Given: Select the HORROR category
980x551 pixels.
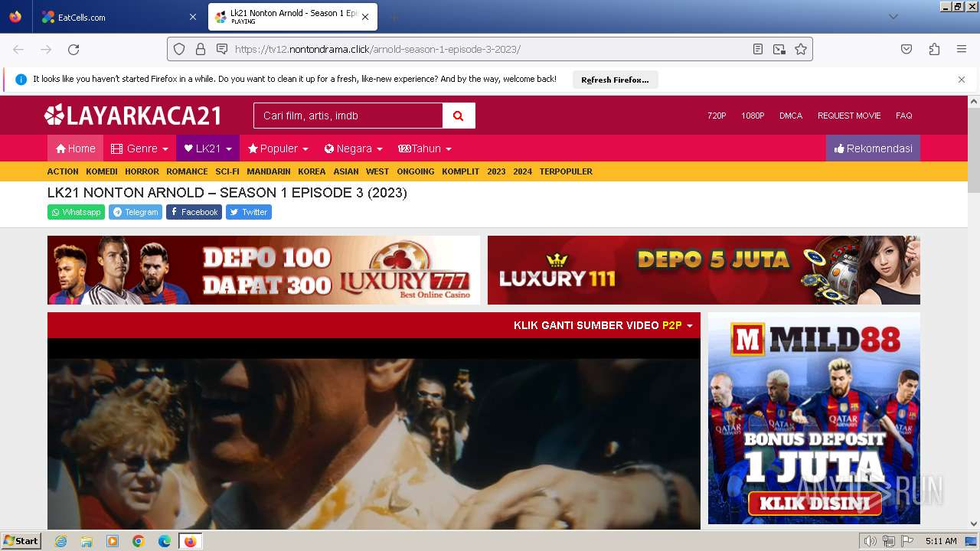Looking at the screenshot, I should [x=142, y=171].
